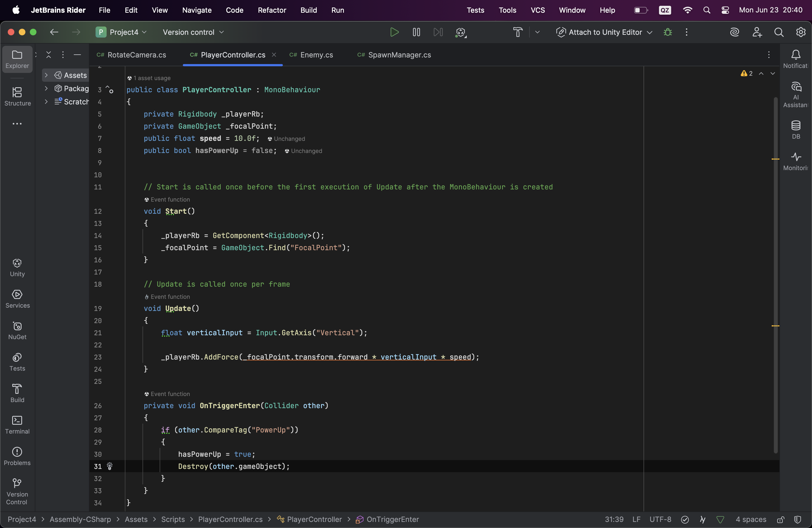Open the toolbar more actions menu
The image size is (812, 528).
(x=686, y=32)
